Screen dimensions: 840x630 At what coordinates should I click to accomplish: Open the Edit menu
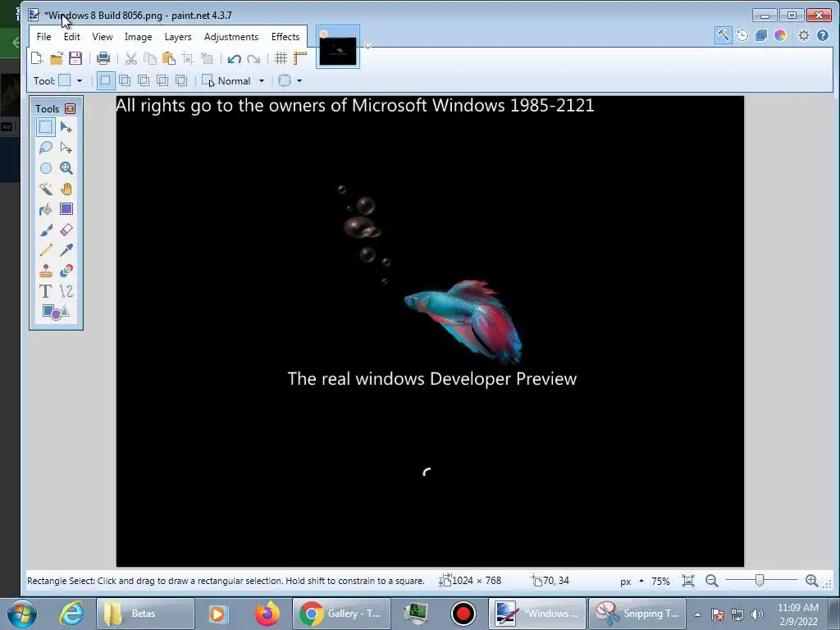(72, 37)
